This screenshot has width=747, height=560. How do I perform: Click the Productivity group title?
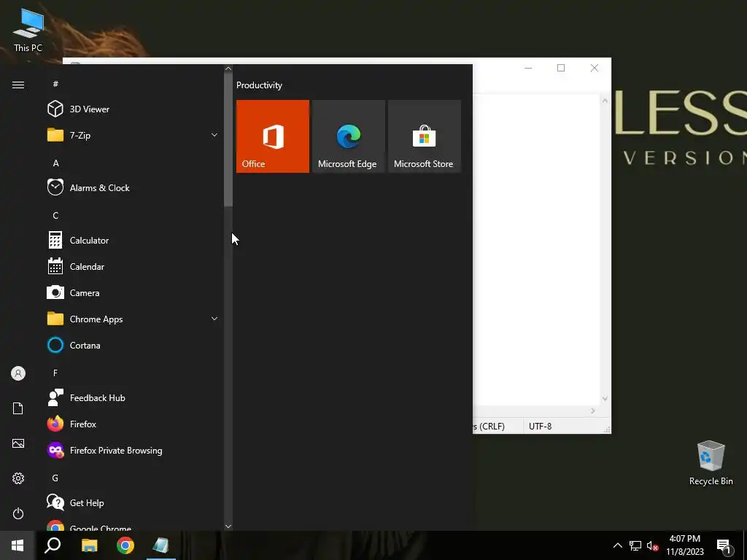click(259, 85)
